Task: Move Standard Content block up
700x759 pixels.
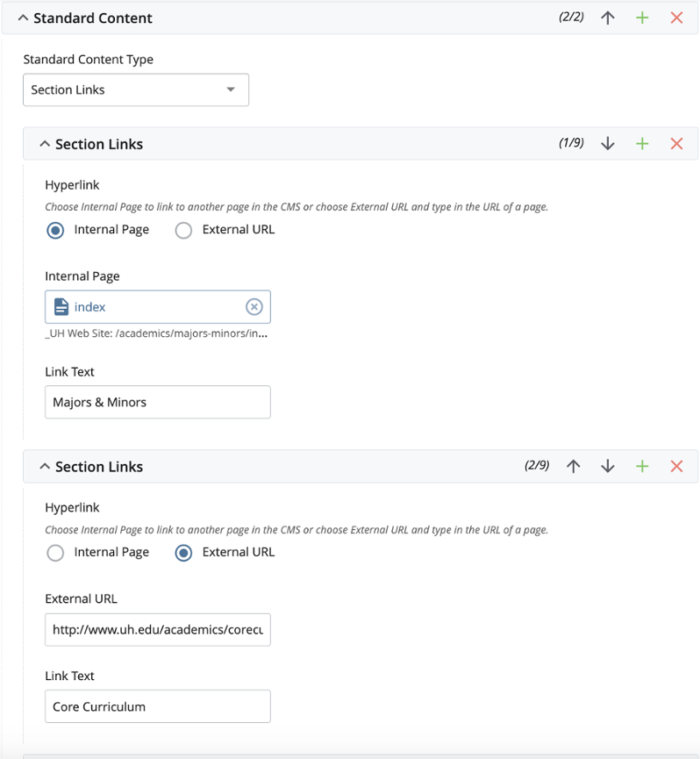Action: click(608, 18)
